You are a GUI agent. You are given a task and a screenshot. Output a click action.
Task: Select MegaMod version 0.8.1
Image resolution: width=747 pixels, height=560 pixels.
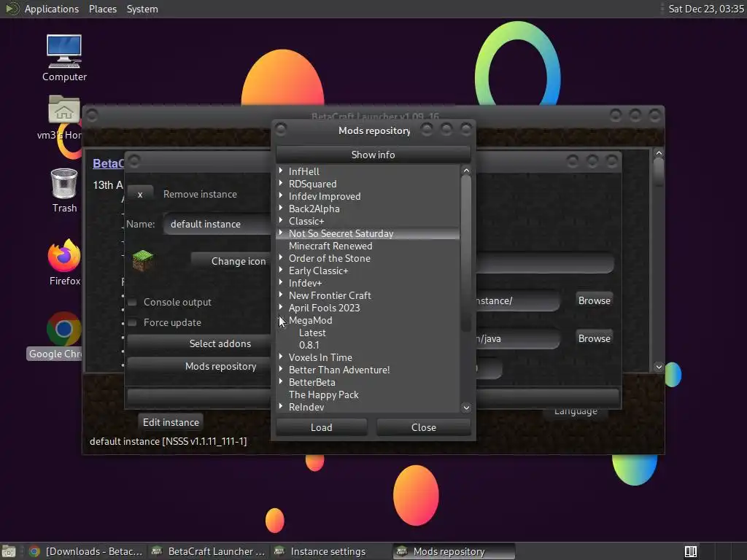point(309,345)
